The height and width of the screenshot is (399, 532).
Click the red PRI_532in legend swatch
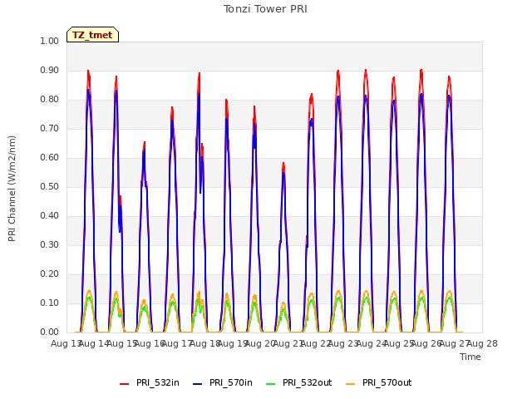click(125, 383)
